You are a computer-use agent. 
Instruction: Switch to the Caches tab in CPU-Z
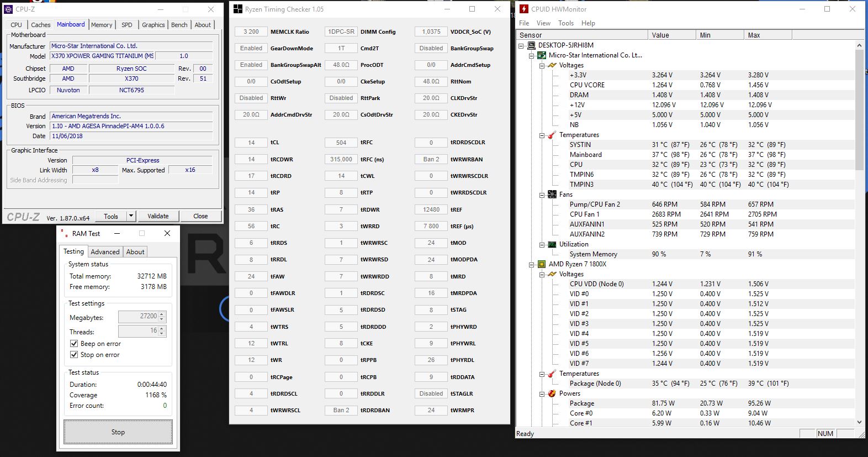coord(41,25)
